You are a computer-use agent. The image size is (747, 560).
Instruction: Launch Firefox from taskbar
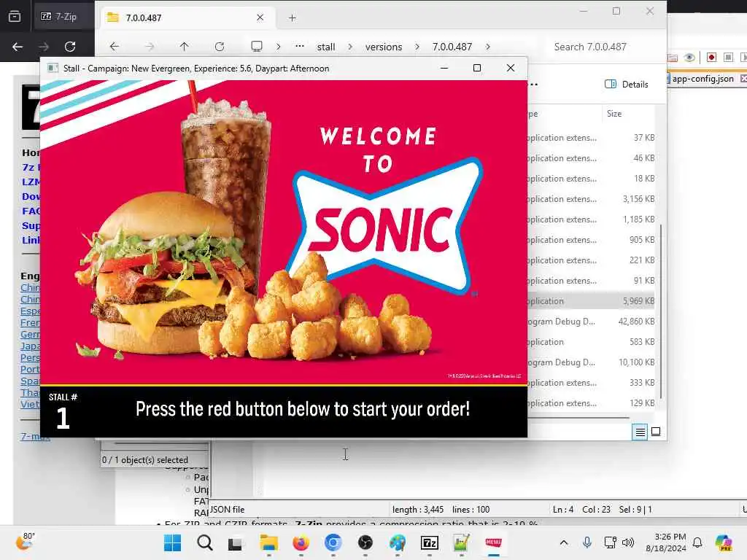tap(301, 542)
